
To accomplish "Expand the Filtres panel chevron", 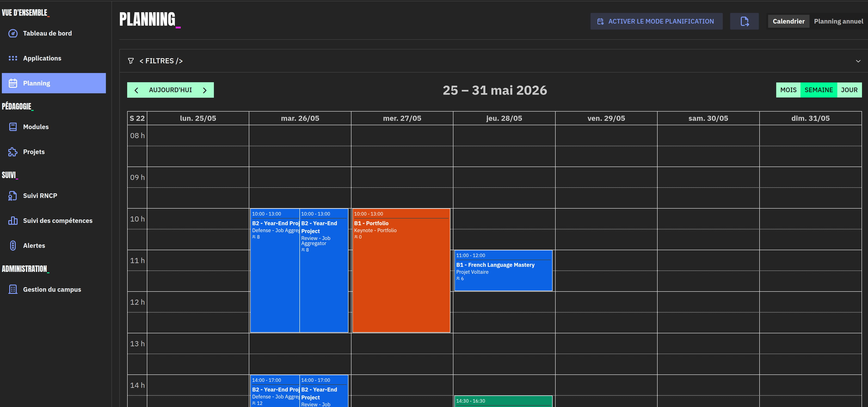I will pyautogui.click(x=858, y=61).
